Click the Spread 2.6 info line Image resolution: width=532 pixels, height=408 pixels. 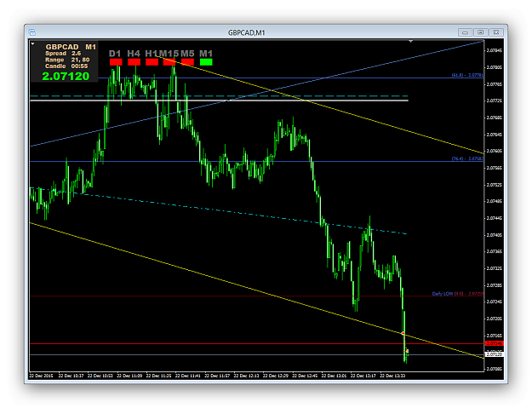tap(63, 54)
